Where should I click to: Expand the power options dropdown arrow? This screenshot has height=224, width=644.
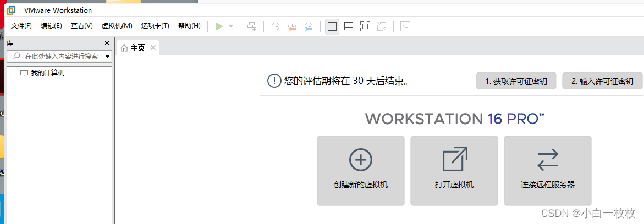click(231, 26)
